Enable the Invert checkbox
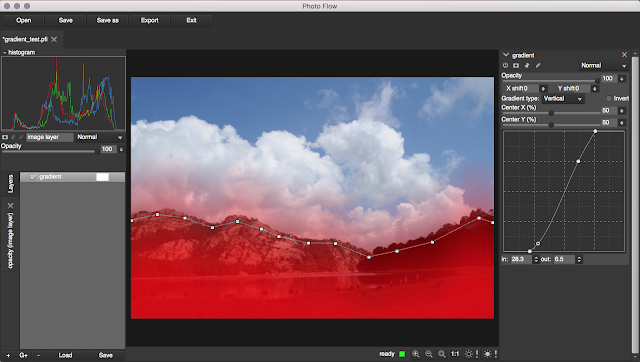Viewport: 640px width, 362px height. (609, 98)
